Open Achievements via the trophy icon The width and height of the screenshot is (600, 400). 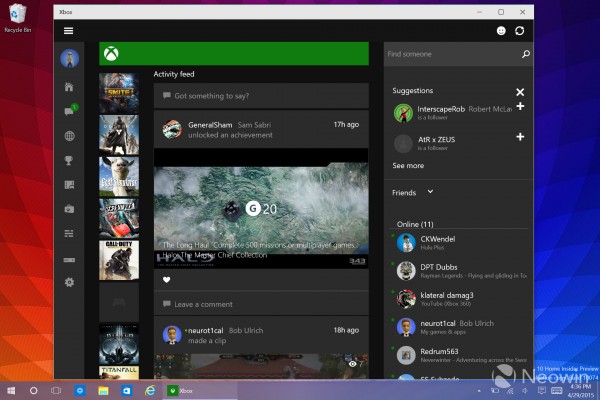coord(68,160)
